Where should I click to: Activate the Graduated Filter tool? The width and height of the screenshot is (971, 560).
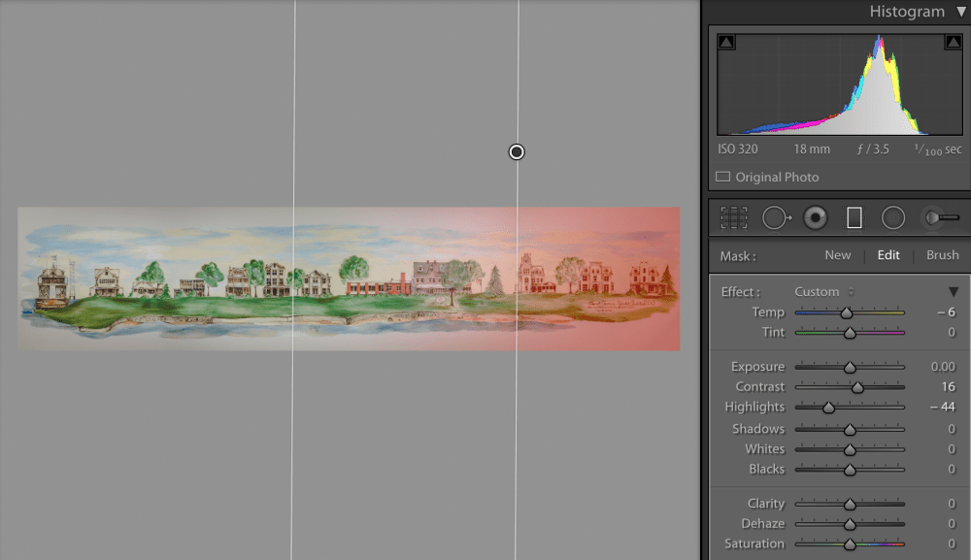pyautogui.click(x=854, y=217)
